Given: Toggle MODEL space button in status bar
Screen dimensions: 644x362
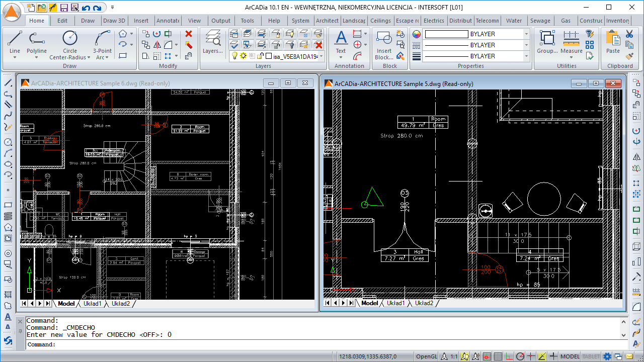Looking at the screenshot, I should 570,356.
